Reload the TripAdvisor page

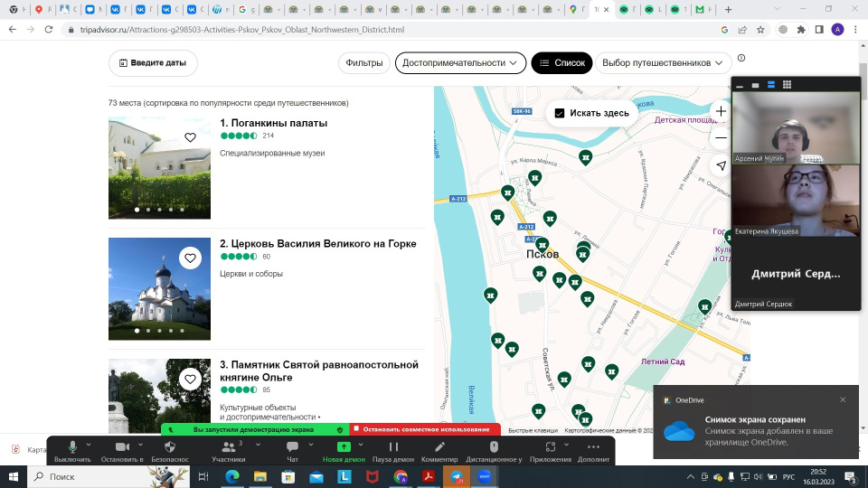point(49,29)
